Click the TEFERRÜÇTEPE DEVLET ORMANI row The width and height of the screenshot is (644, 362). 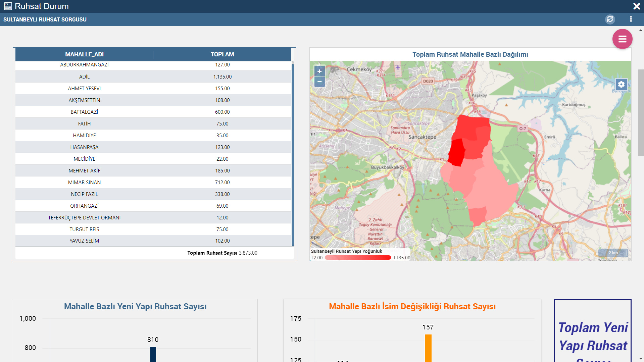[x=84, y=217]
